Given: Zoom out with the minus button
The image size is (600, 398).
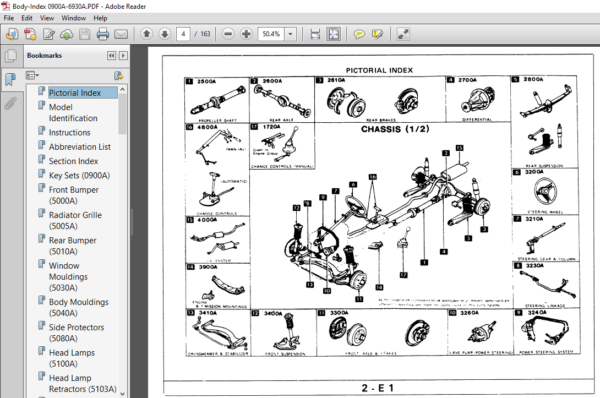Looking at the screenshot, I should [x=228, y=34].
